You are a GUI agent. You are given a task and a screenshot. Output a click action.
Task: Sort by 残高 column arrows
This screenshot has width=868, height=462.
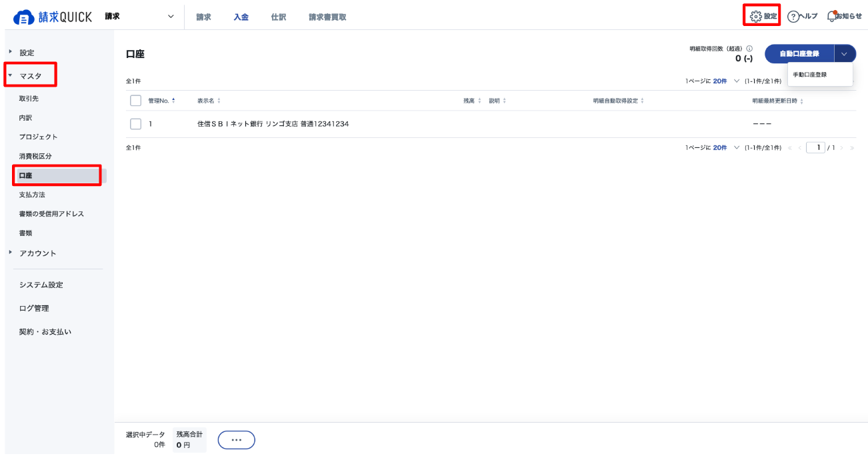[x=479, y=101]
